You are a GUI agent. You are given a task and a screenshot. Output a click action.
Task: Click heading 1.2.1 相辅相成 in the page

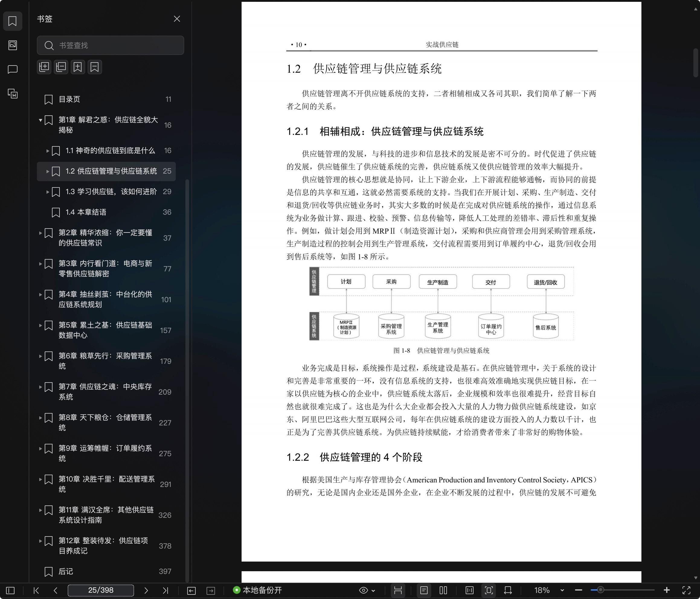pyautogui.click(x=385, y=131)
